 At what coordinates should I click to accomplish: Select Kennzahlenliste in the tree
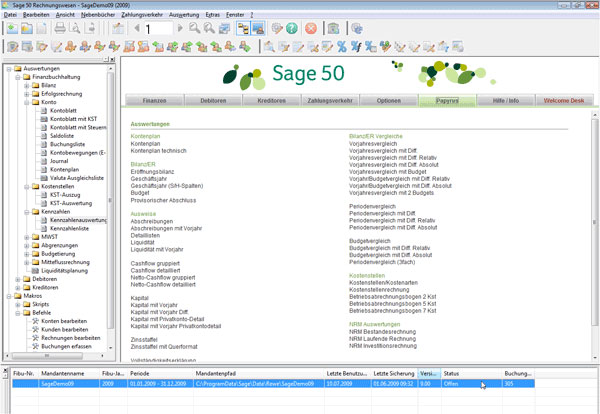coord(69,228)
